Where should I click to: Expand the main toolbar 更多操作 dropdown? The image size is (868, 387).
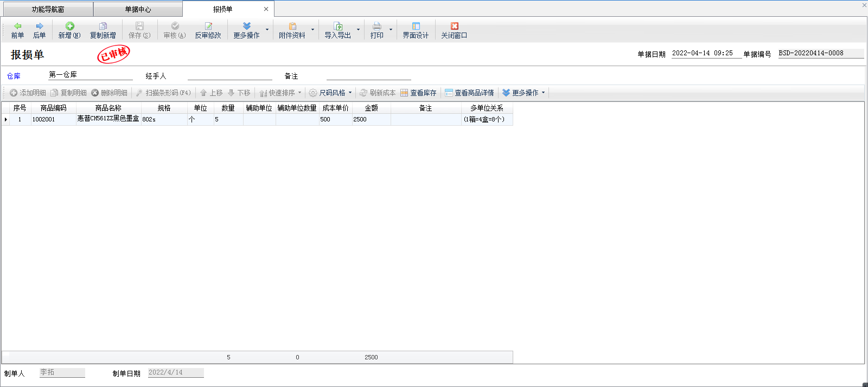(x=267, y=30)
